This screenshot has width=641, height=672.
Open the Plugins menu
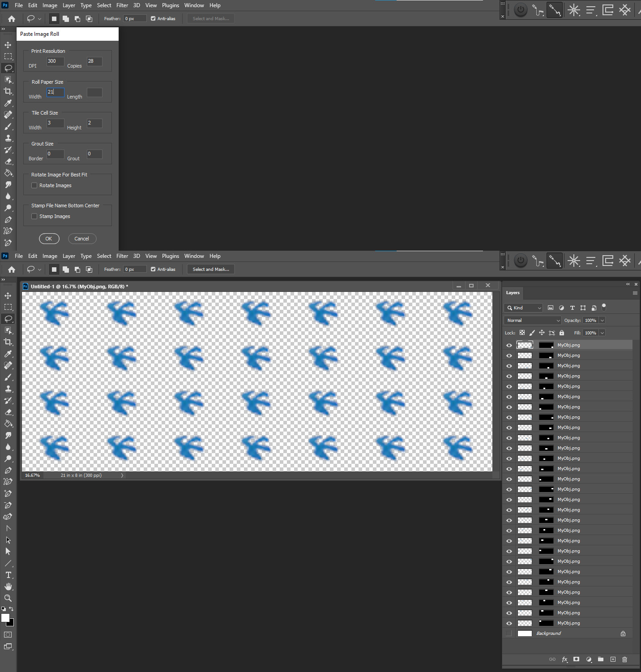click(170, 256)
